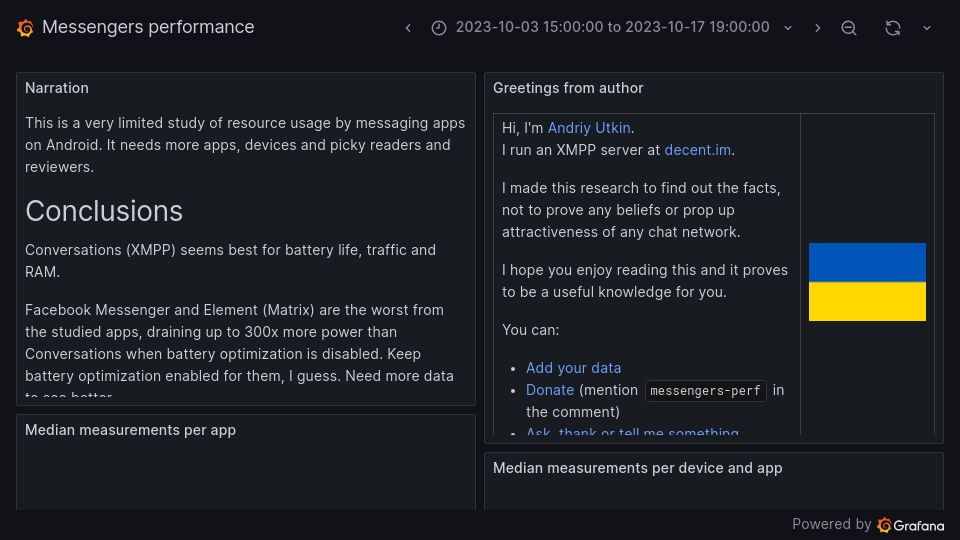This screenshot has height=540, width=960.
Task: Shift time range backward with left chevron
Action: [x=408, y=28]
